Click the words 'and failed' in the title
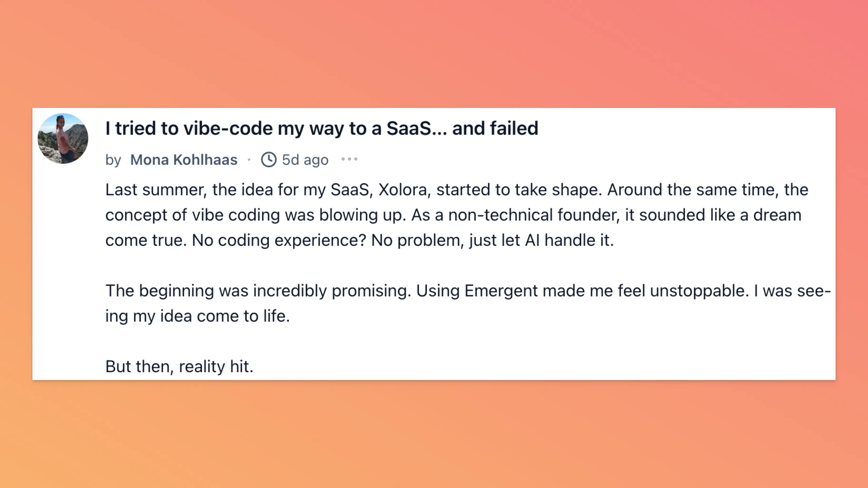This screenshot has height=488, width=868. 495,128
